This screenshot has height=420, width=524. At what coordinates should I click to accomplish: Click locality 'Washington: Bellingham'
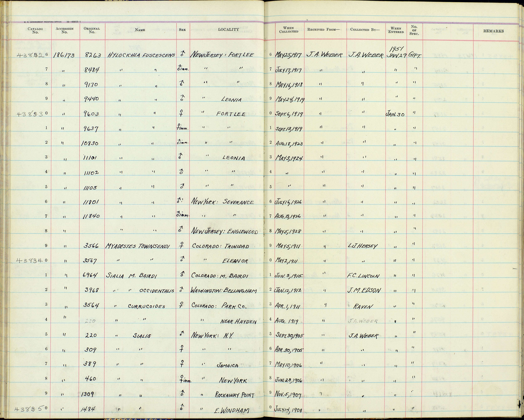coord(224,290)
